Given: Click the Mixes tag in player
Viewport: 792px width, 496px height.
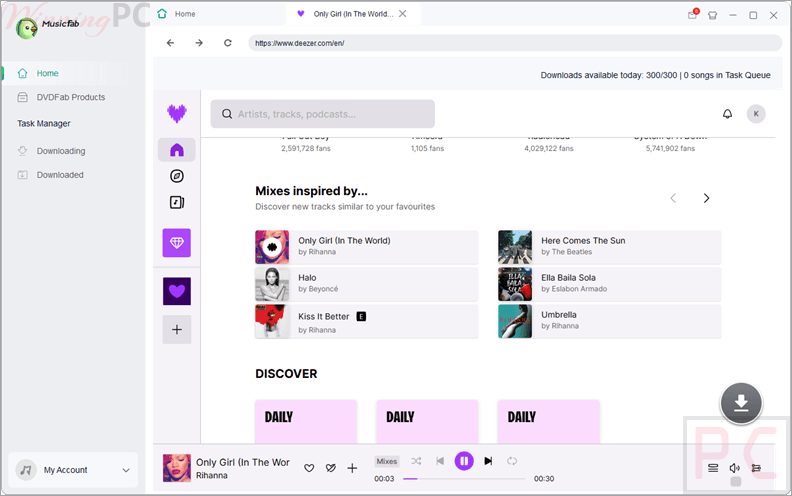Looking at the screenshot, I should 387,461.
